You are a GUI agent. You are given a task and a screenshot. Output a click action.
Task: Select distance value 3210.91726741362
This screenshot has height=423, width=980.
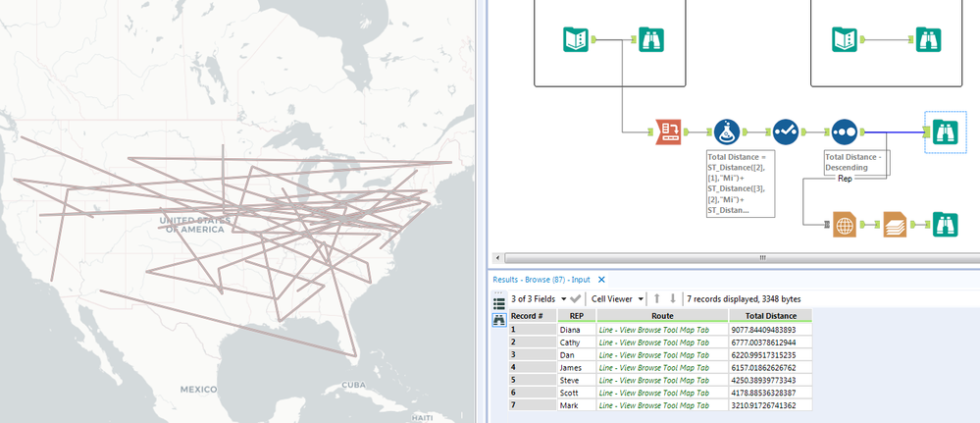click(771, 405)
